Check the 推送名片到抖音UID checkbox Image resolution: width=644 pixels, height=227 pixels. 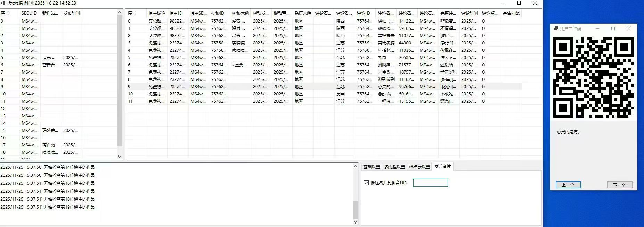pos(366,183)
